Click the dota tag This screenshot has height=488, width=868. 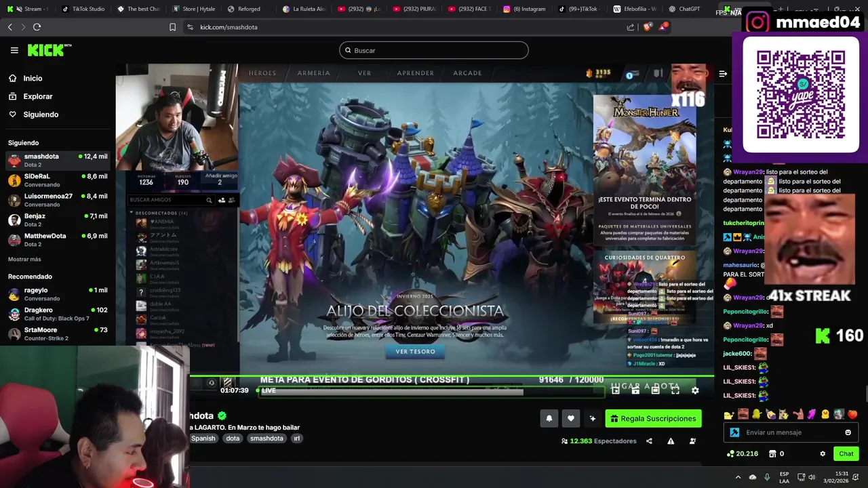pos(233,439)
